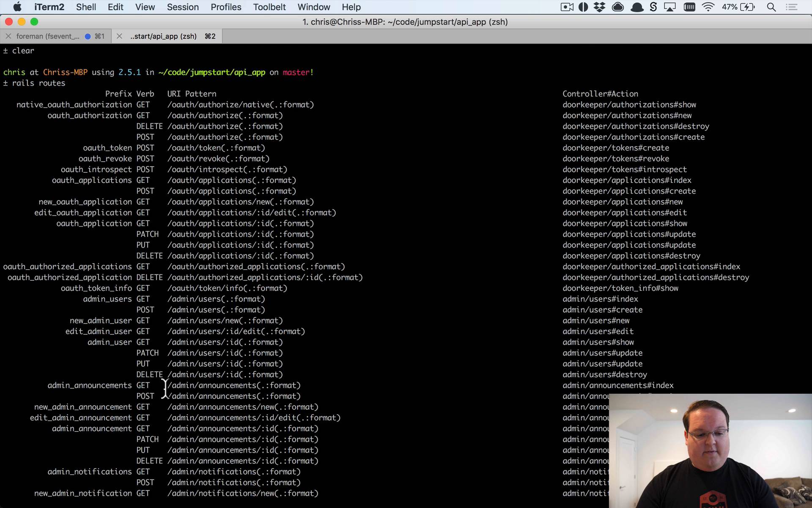Click 'doorkeeper/tokens#introspect' action
Screen dimensions: 812x508
(x=625, y=169)
